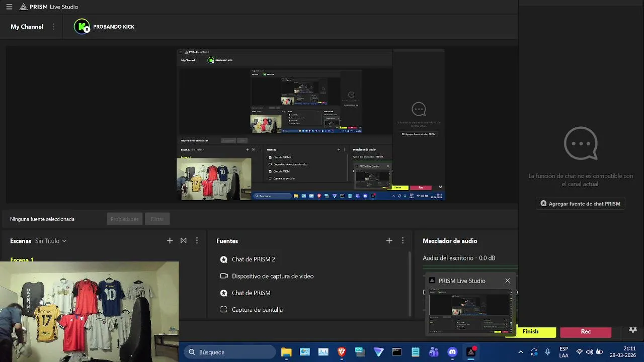Screen dimensions: 644x362
Task: Open My Channel options three-dot menu
Action: click(x=53, y=27)
